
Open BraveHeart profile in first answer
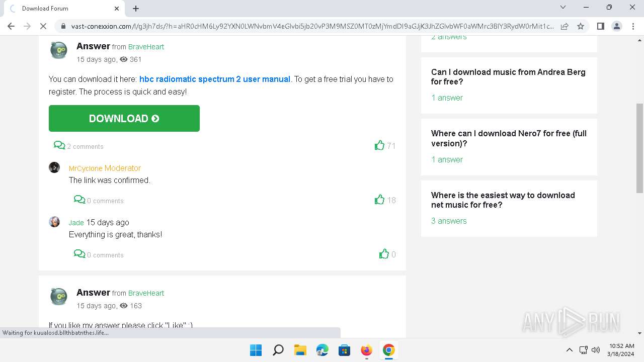click(x=146, y=47)
